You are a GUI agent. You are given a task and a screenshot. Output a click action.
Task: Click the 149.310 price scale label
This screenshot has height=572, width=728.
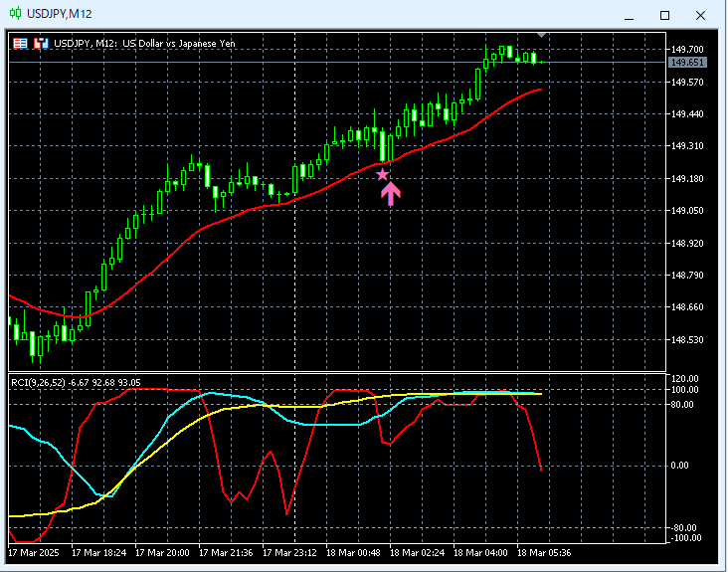pyautogui.click(x=687, y=146)
